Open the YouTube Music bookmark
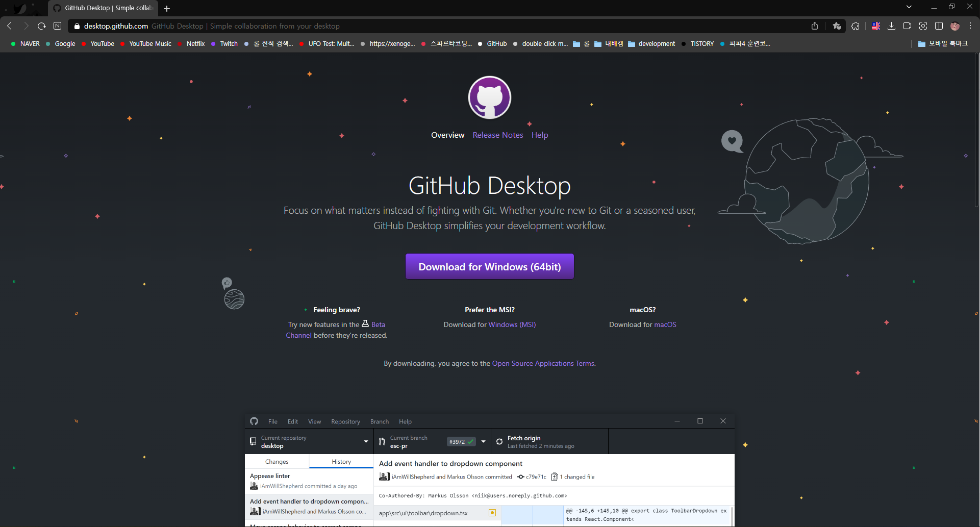The image size is (980, 527). click(146, 44)
